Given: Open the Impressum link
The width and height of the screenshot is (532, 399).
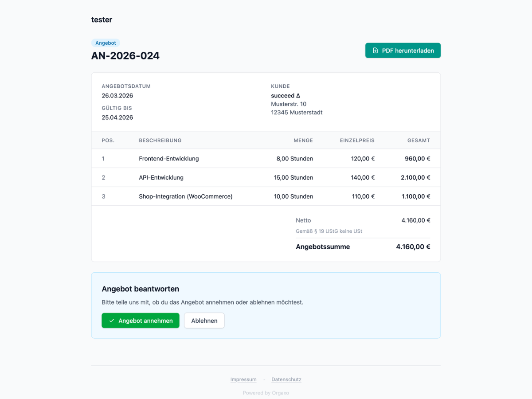Looking at the screenshot, I should point(243,379).
